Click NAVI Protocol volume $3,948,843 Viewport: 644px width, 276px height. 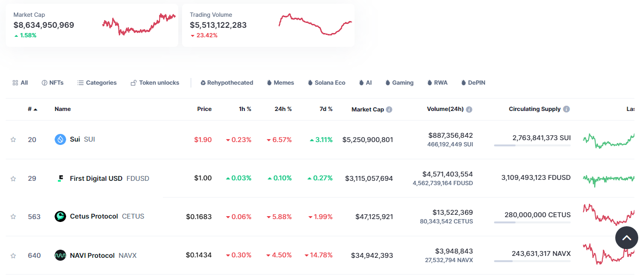tap(454, 251)
